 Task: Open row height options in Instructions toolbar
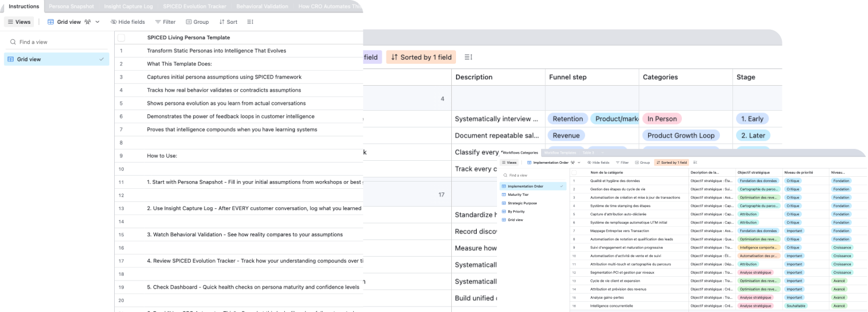pyautogui.click(x=250, y=22)
